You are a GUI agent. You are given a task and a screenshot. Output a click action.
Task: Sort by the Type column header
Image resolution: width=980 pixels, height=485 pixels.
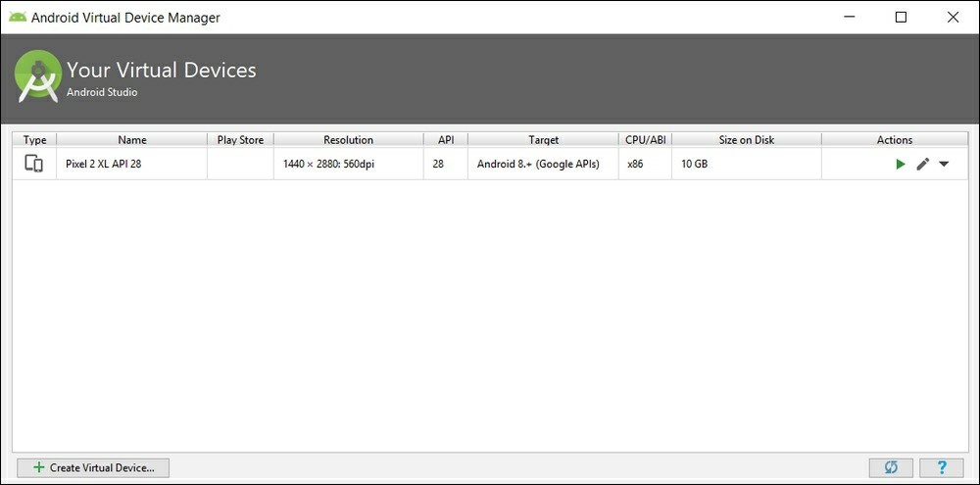[x=35, y=140]
